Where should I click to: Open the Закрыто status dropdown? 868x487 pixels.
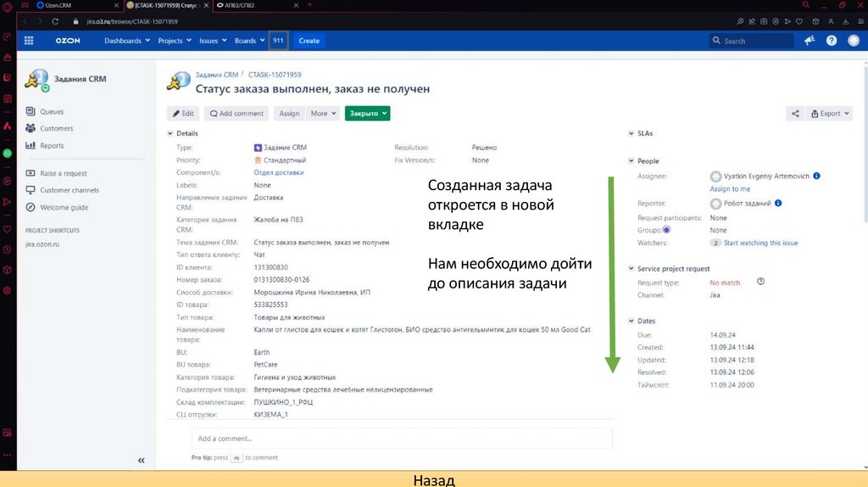368,114
